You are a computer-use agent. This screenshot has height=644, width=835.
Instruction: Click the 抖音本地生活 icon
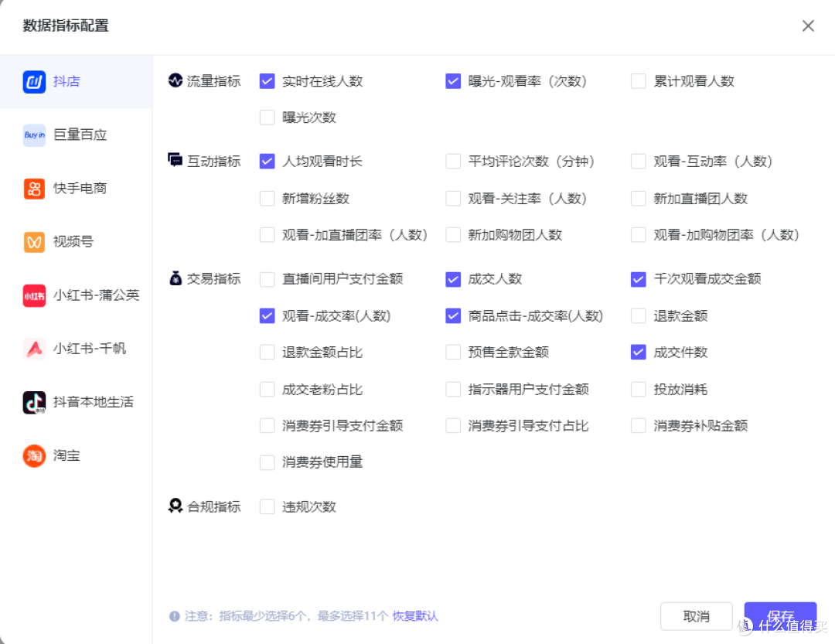(34, 402)
